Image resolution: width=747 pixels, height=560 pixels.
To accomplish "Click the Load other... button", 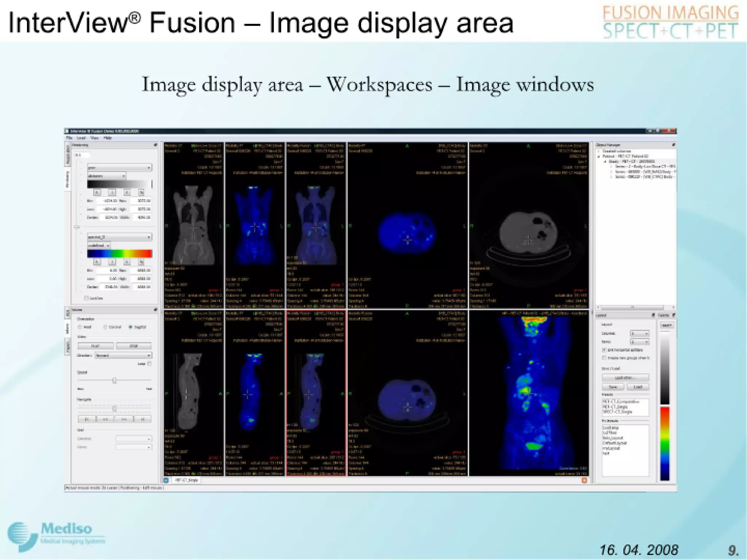I will point(625,378).
